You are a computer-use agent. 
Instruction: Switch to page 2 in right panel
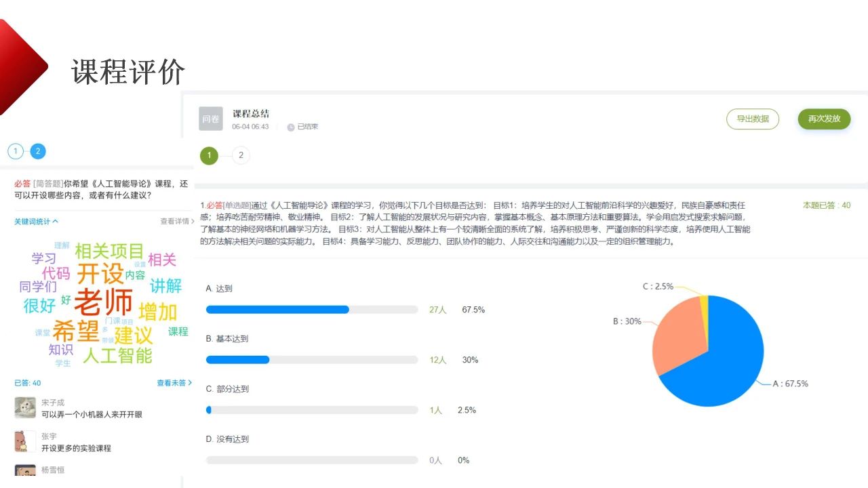click(241, 156)
